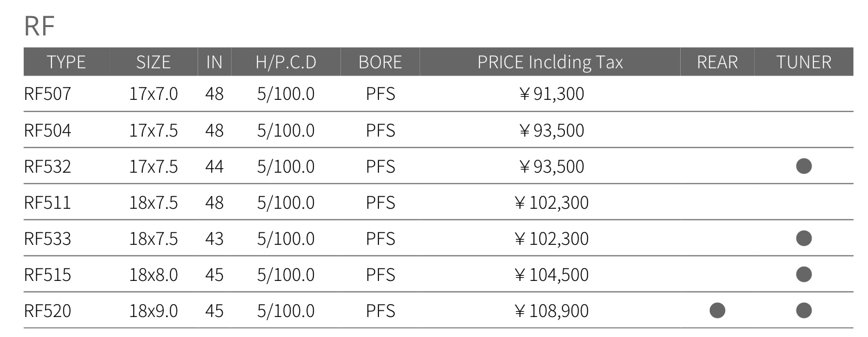
Task: Select the 18x8.0 size cell
Action: 154,274
